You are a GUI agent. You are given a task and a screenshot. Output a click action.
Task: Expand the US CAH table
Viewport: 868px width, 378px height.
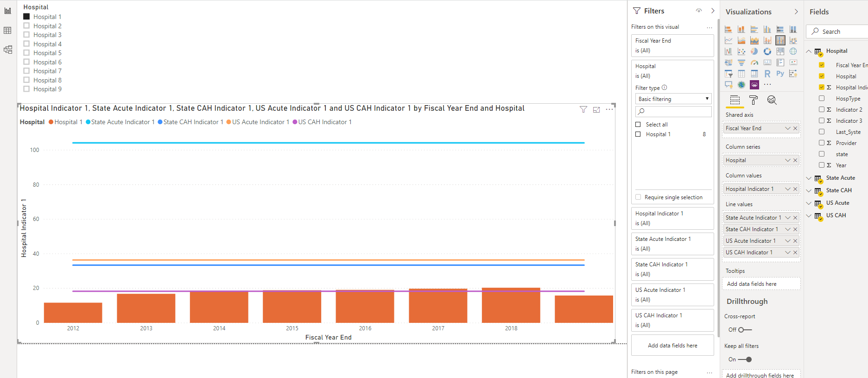(x=809, y=215)
